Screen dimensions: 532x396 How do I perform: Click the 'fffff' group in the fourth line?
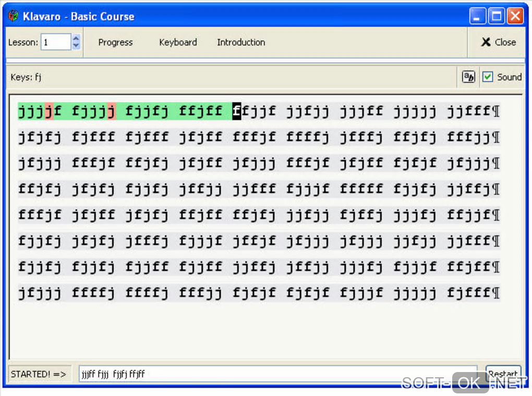pos(361,189)
